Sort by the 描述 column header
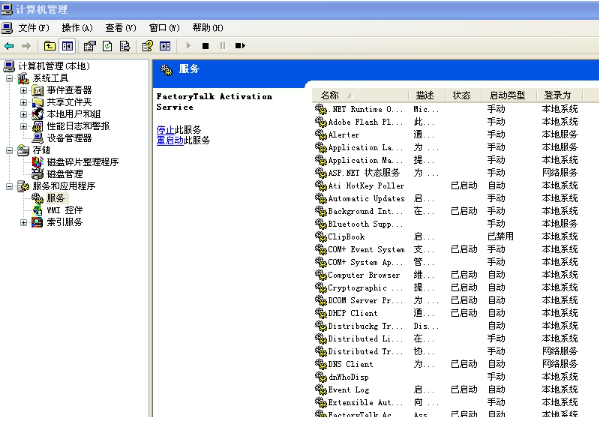 (427, 95)
